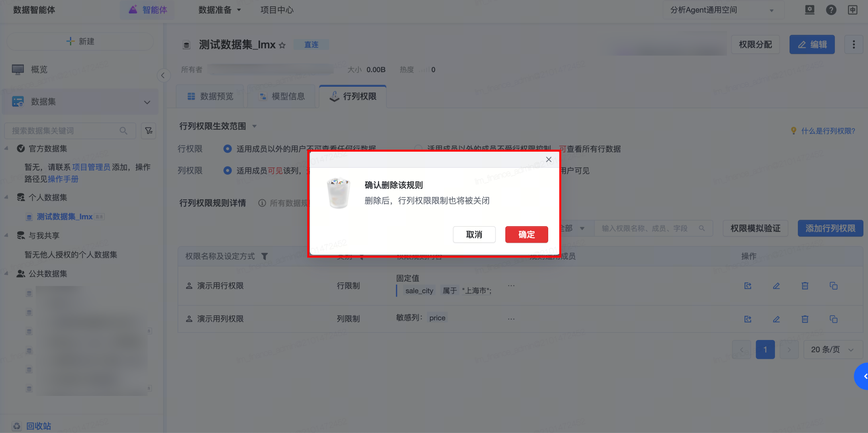Click copy icon for 演示用行权限 row
The height and width of the screenshot is (433, 868).
point(833,286)
